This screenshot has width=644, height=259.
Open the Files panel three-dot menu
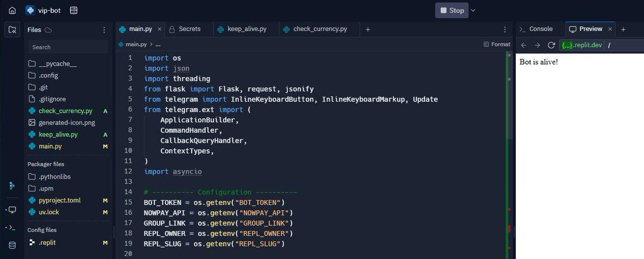104,30
